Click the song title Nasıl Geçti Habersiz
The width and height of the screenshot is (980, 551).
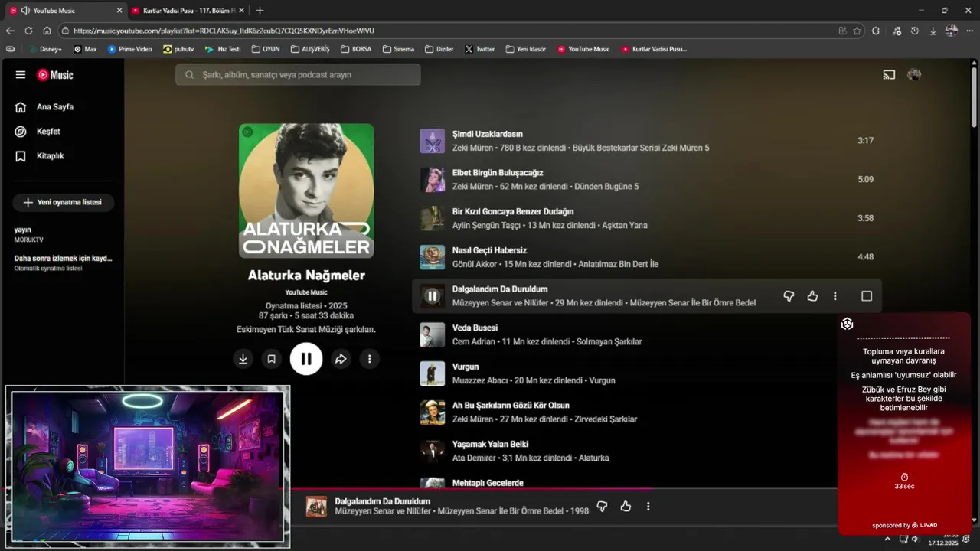pos(489,250)
